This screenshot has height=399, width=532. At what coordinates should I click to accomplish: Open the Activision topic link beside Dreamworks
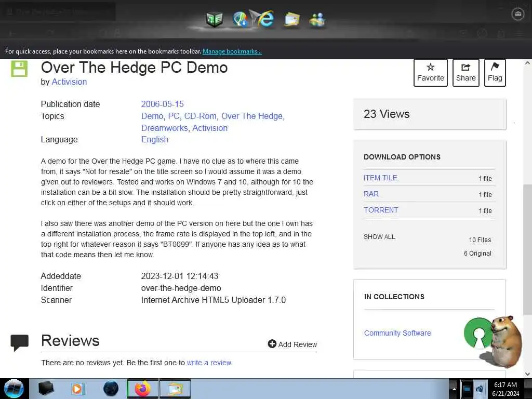coord(210,128)
